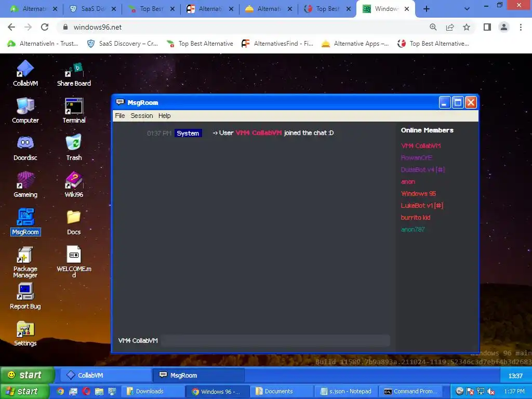Open the Chrome three-dot menu
This screenshot has height=399, width=532.
[x=521, y=27]
